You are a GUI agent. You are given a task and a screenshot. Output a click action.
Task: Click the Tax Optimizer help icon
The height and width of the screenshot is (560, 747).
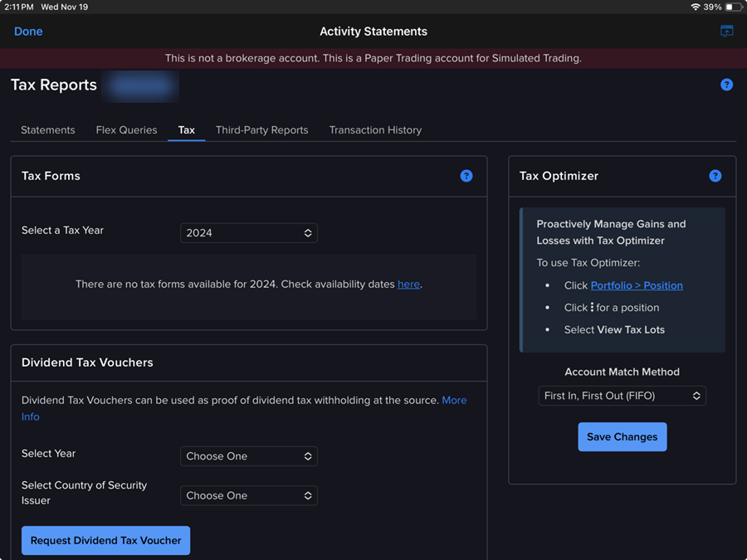715,176
